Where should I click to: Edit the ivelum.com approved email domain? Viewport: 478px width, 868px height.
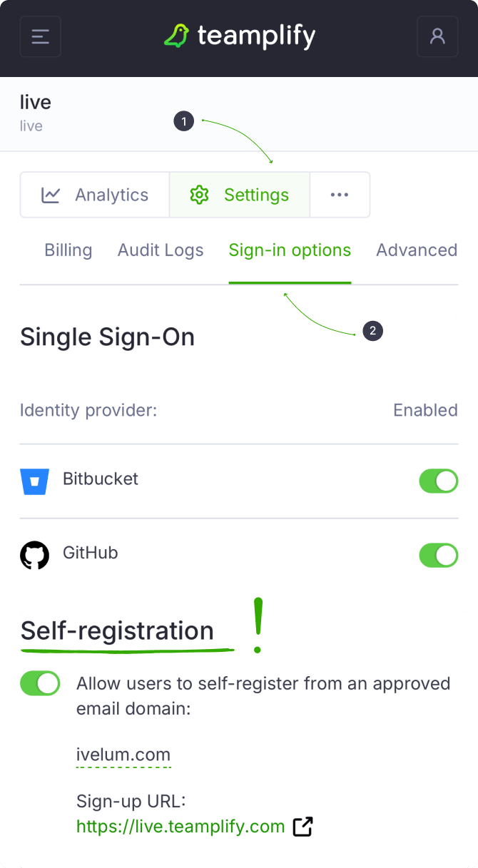coord(123,755)
